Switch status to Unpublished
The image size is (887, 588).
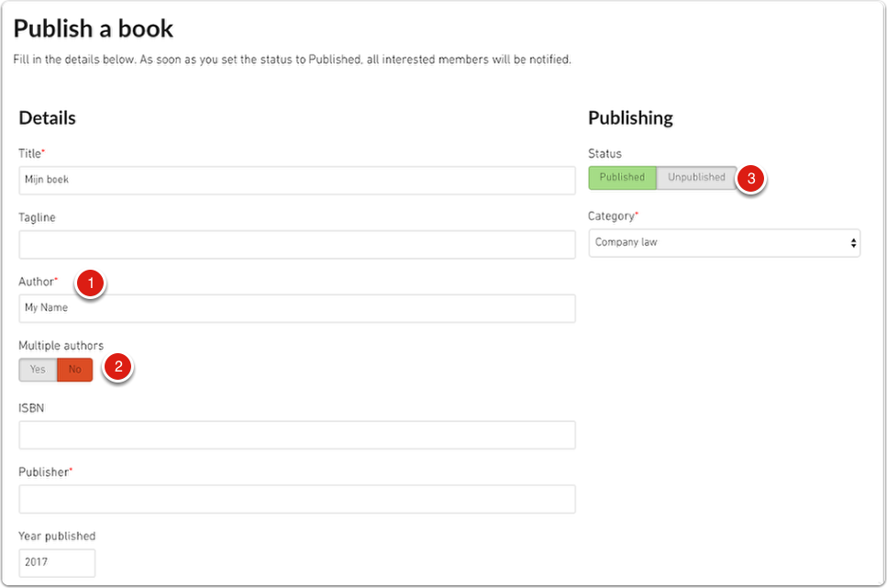pos(696,178)
